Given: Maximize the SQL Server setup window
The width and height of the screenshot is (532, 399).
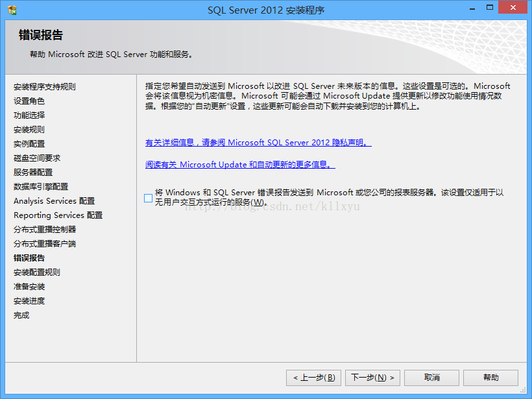Looking at the screenshot, I should (490, 8).
